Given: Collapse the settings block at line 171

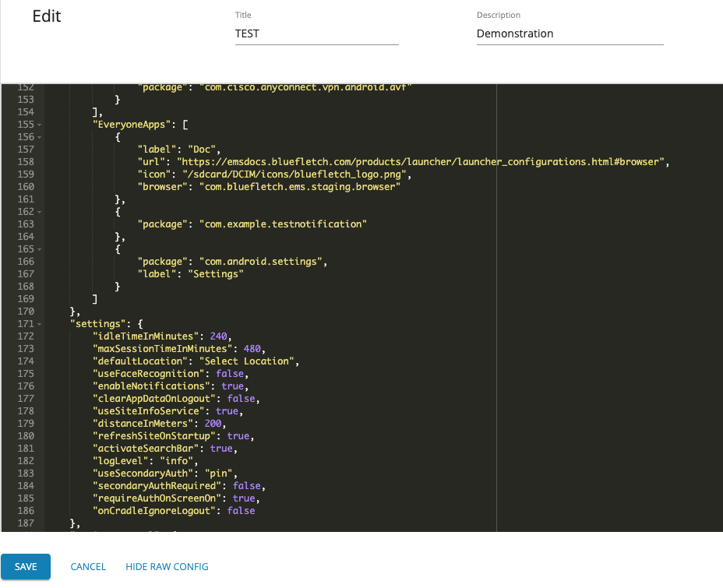Looking at the screenshot, I should 40,324.
